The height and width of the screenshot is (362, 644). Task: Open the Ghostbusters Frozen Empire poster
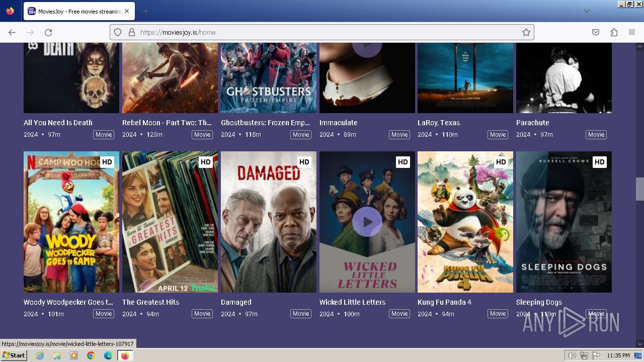click(269, 78)
